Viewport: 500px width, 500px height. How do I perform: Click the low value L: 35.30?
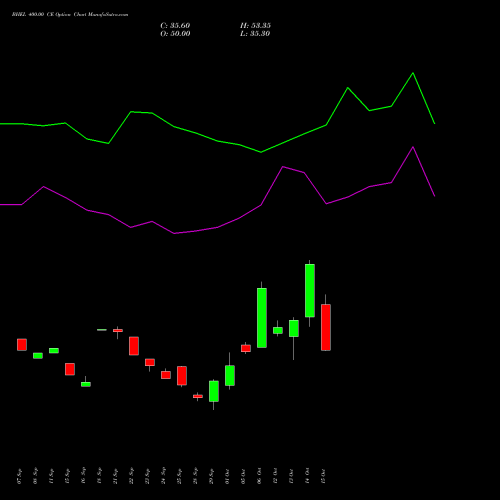click(x=255, y=34)
